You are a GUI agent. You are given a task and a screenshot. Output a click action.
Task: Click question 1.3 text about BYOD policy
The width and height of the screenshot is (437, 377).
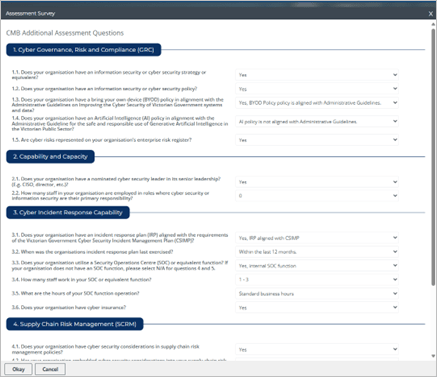pyautogui.click(x=118, y=105)
